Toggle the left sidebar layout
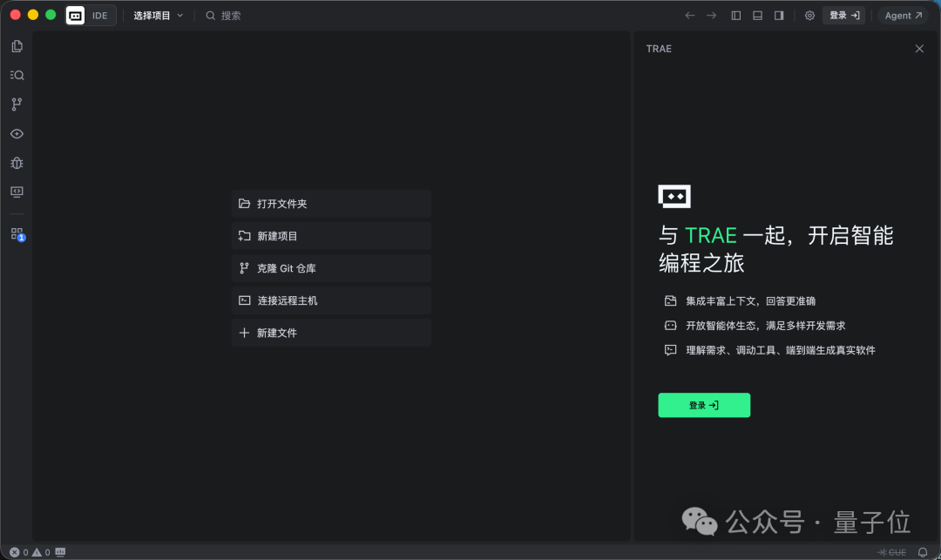 735,16
